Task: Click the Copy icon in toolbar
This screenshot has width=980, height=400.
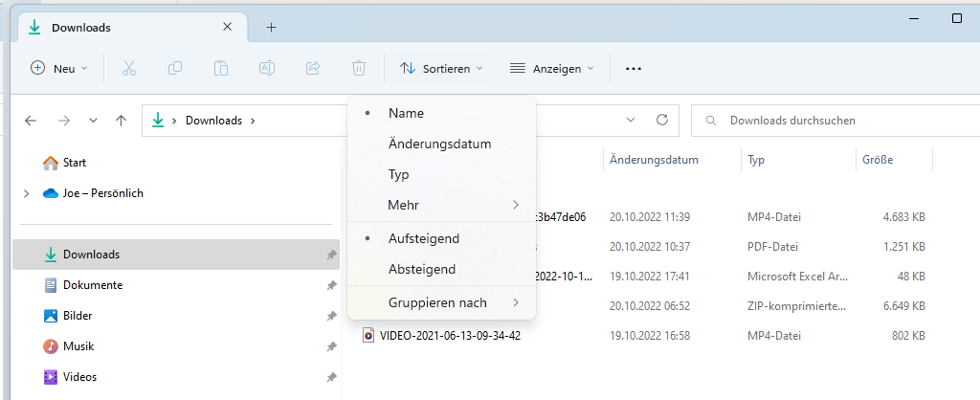Action: [x=175, y=68]
